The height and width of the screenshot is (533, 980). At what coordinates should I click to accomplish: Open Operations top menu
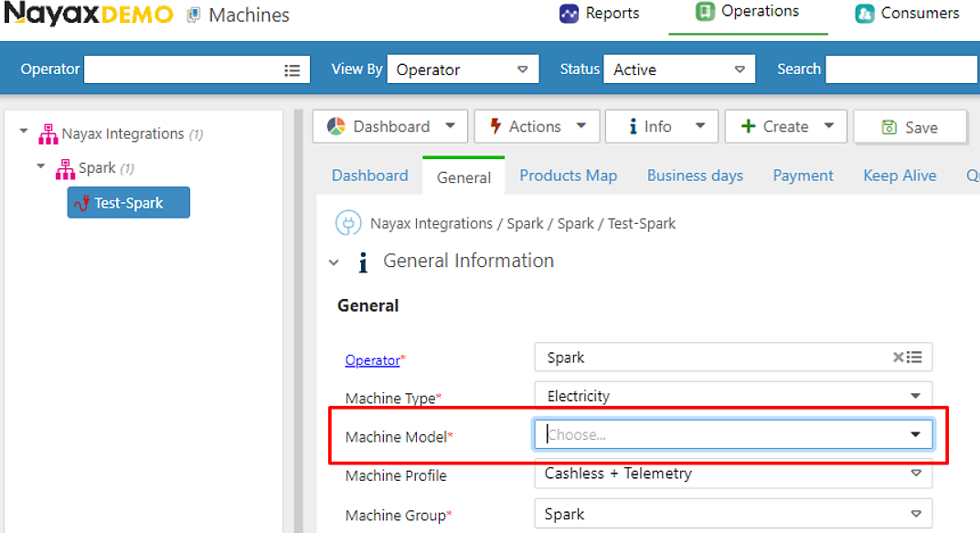[x=748, y=12]
